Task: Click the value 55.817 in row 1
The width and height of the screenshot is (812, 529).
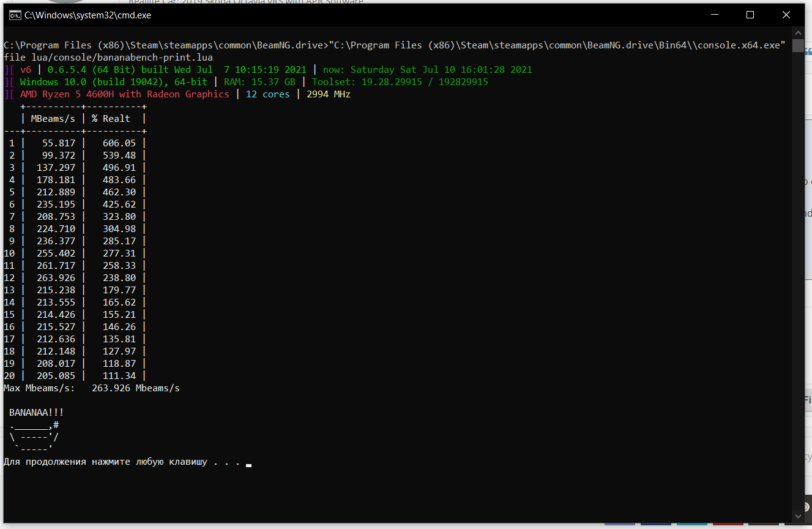Action: point(59,143)
